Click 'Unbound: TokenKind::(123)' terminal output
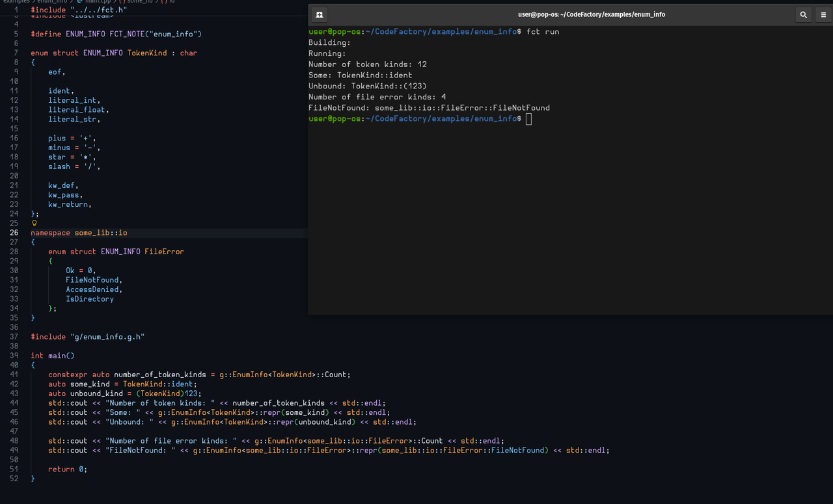833x504 pixels. click(368, 86)
